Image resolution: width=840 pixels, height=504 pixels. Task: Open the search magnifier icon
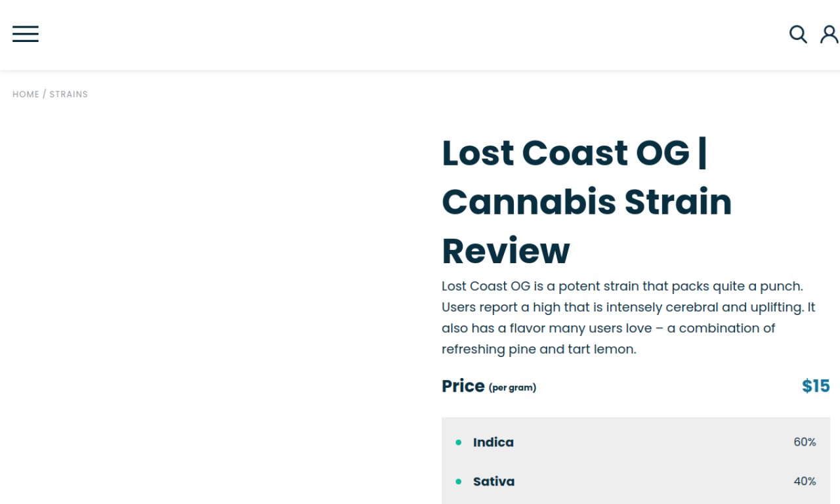tap(798, 34)
